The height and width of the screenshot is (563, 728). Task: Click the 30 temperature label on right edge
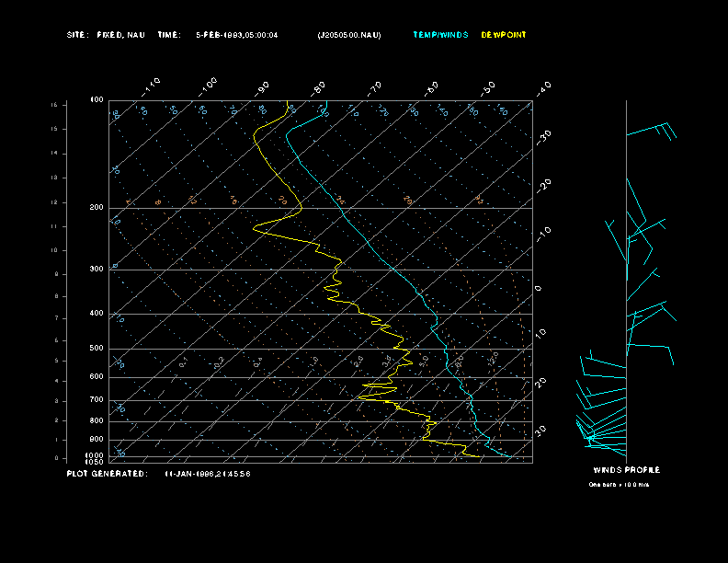540,430
